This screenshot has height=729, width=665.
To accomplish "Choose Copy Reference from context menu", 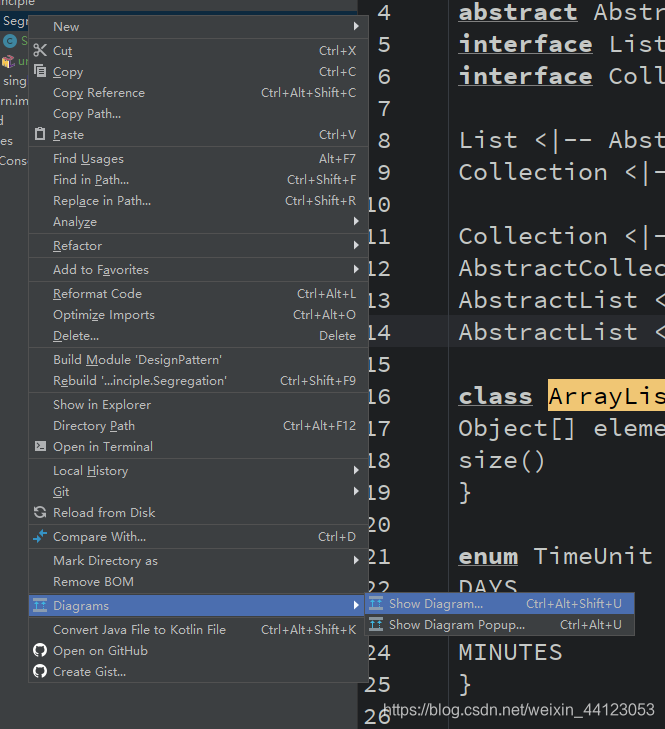I will point(199,93).
